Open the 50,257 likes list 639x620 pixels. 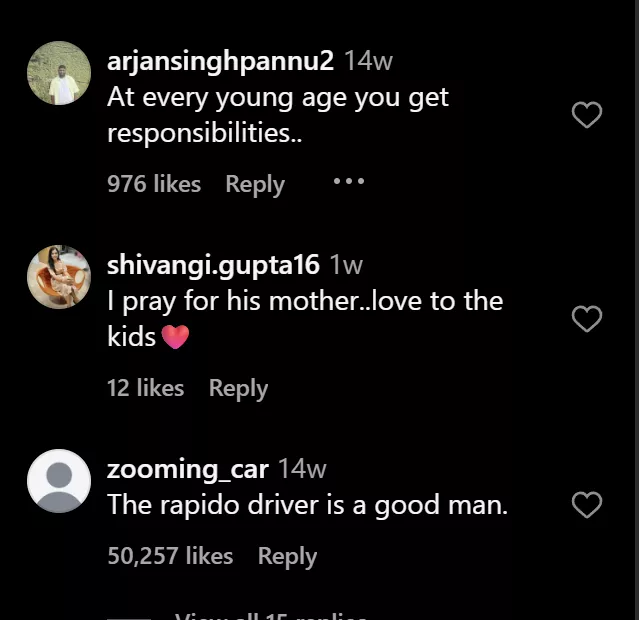coord(170,556)
